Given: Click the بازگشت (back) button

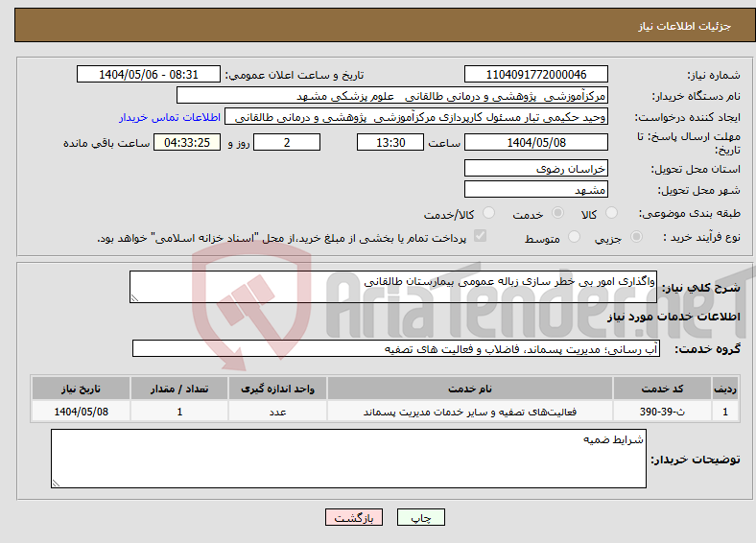Looking at the screenshot, I should click(x=354, y=517).
